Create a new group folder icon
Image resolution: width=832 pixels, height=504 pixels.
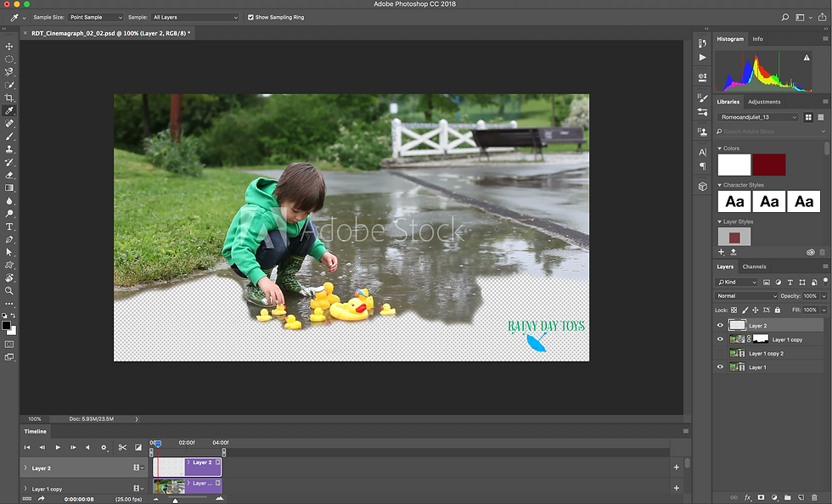[788, 497]
